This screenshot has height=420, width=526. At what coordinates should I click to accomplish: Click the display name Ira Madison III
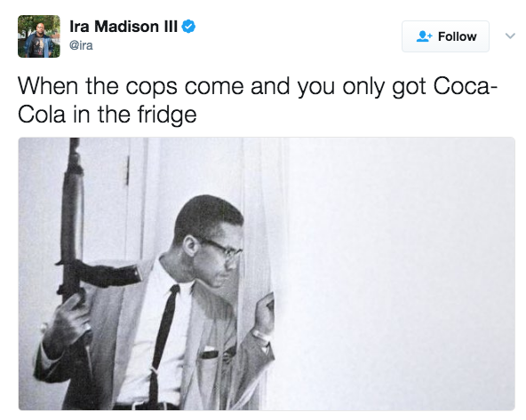click(124, 27)
